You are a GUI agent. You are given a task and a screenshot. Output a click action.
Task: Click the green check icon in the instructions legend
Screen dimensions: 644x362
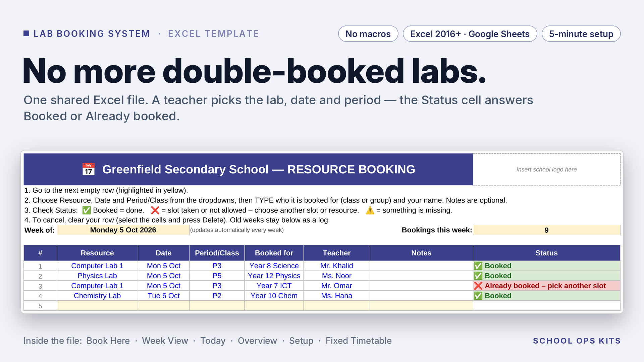click(87, 210)
